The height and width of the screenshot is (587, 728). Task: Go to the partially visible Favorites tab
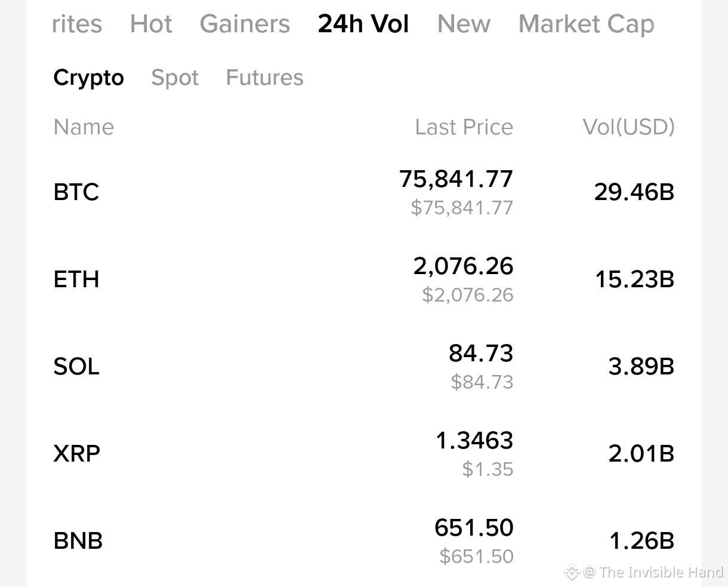(76, 24)
